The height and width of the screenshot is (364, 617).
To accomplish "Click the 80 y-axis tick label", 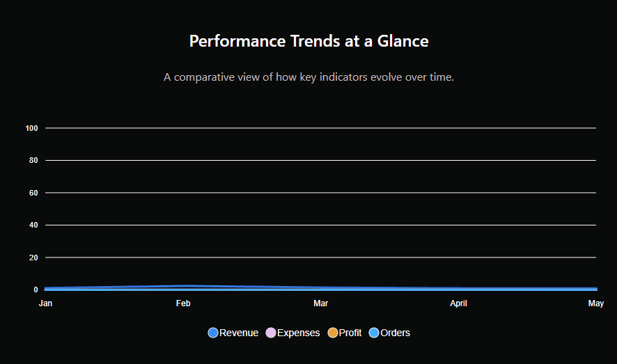I will (x=33, y=160).
